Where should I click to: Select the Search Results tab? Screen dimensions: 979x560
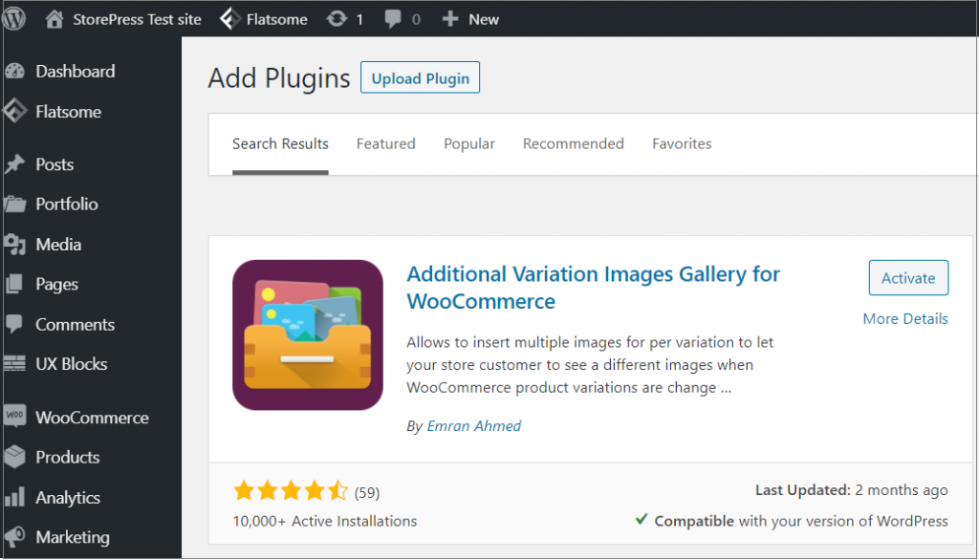tap(280, 144)
